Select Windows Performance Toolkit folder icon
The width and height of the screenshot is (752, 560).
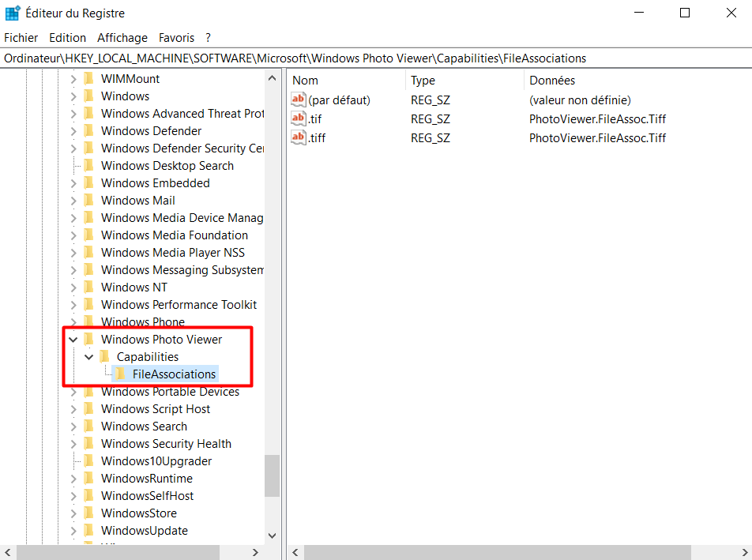click(88, 304)
